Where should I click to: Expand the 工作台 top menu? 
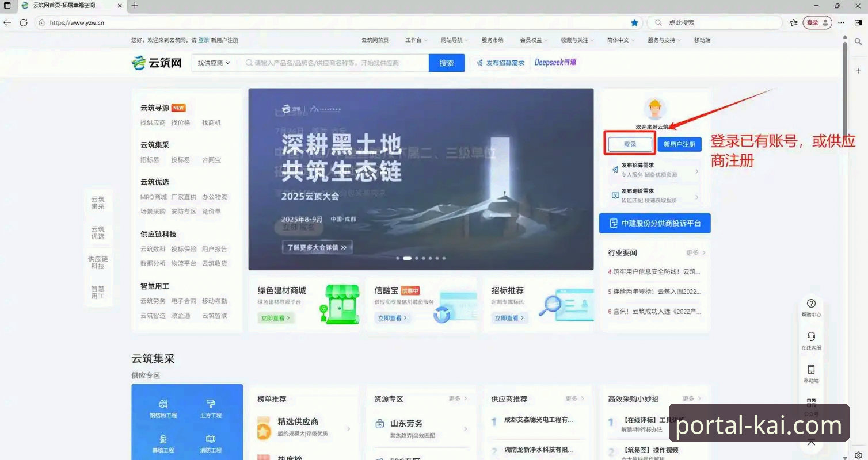click(416, 40)
